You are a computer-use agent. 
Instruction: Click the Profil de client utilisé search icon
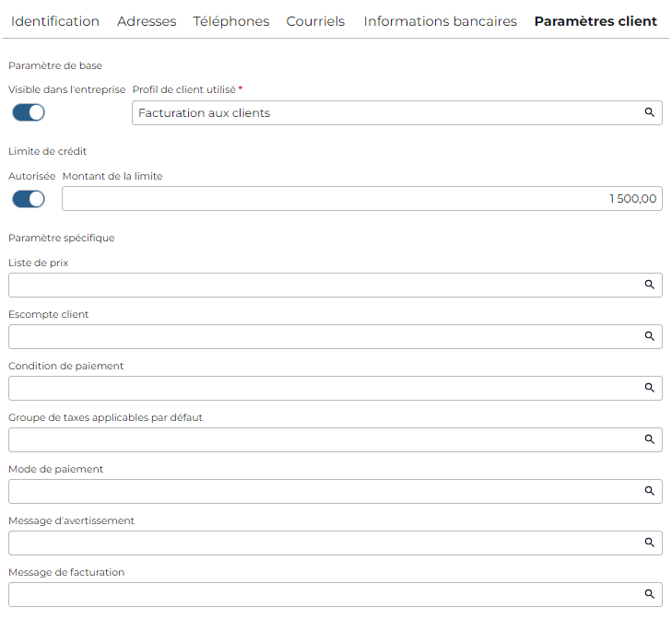[x=649, y=112]
